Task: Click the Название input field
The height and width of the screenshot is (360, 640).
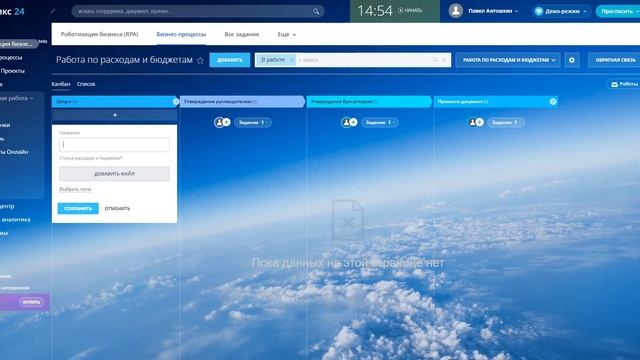Action: point(114,144)
